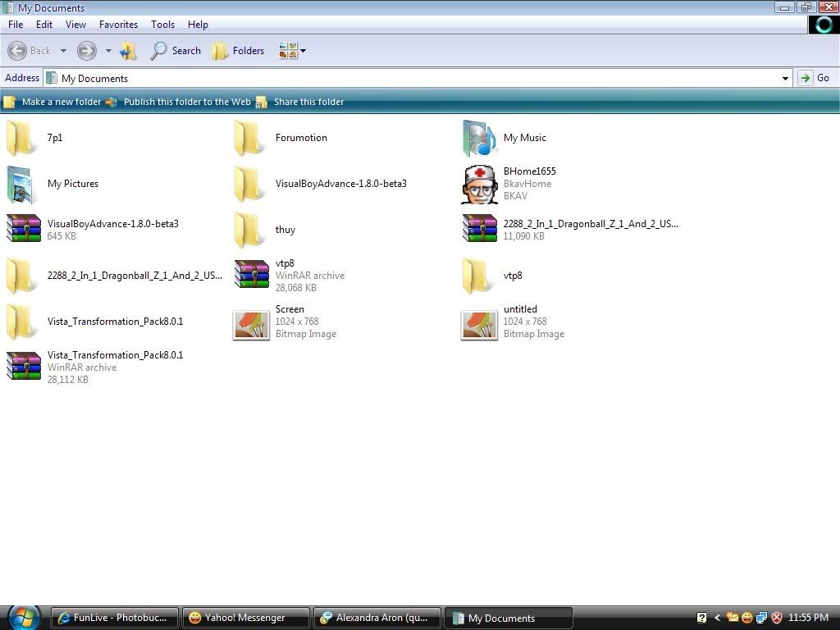The width and height of the screenshot is (840, 630).
Task: Select the vtp8 WinRAR archive icon
Action: click(x=252, y=275)
